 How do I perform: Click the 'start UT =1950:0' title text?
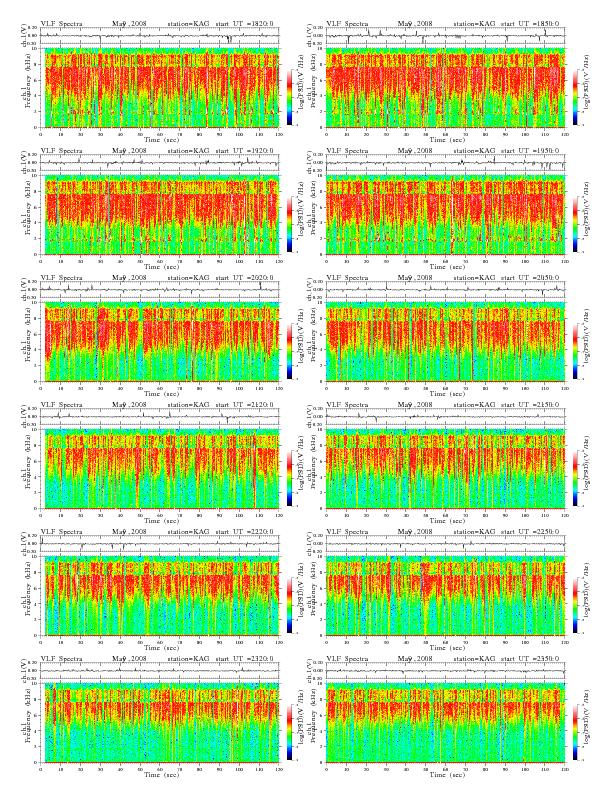(x=531, y=151)
